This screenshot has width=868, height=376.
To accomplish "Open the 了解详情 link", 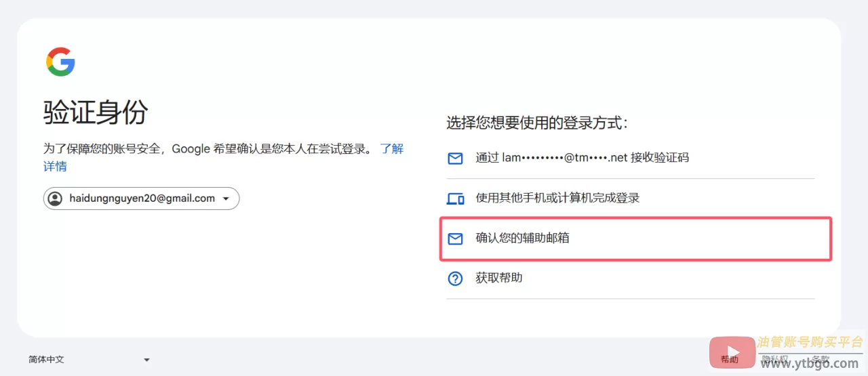I will click(x=392, y=149).
